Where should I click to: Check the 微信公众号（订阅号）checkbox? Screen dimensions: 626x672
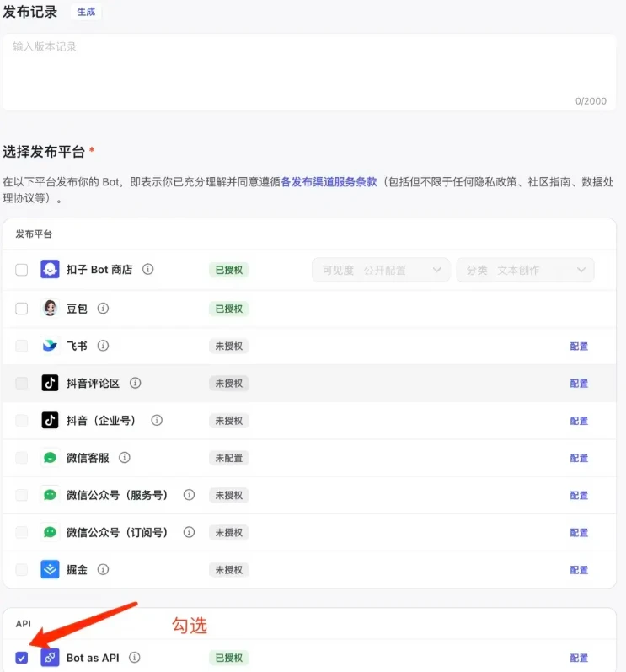[x=21, y=532]
